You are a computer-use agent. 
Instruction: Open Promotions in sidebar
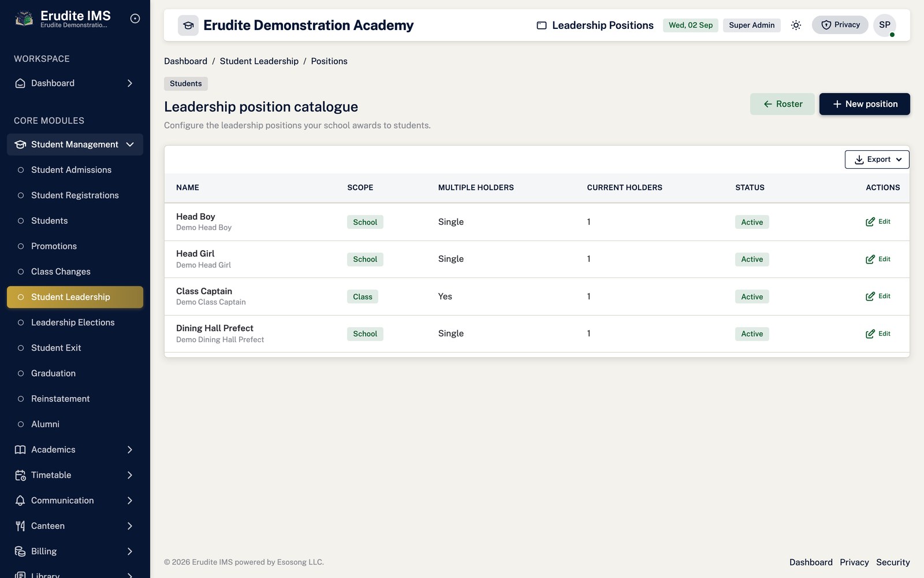[x=75, y=246]
